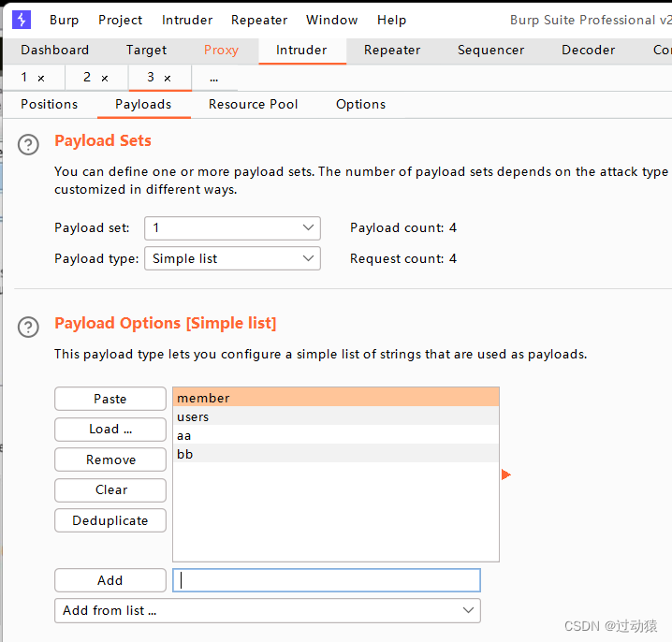Click the Deduplicate button

pyautogui.click(x=110, y=520)
